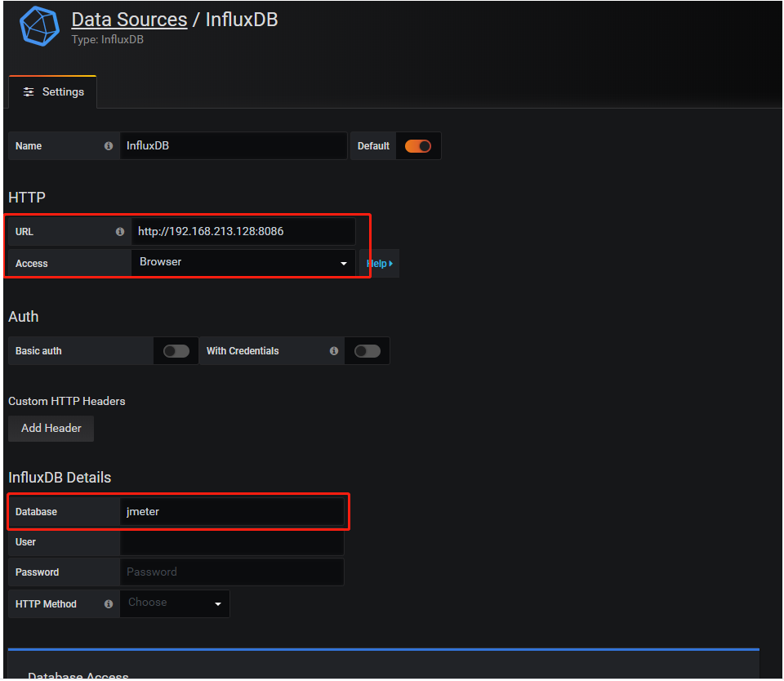
Task: Click the User field label
Action: (25, 542)
